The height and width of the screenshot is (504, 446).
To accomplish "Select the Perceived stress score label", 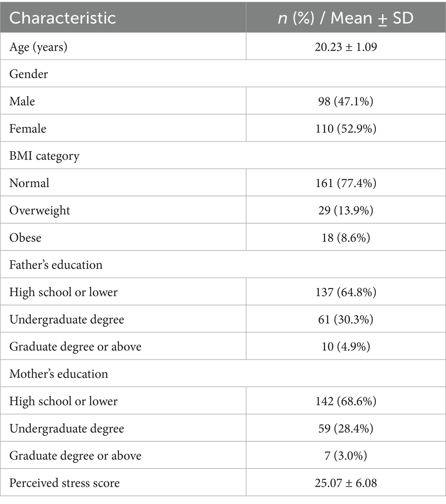I will tap(65, 483).
